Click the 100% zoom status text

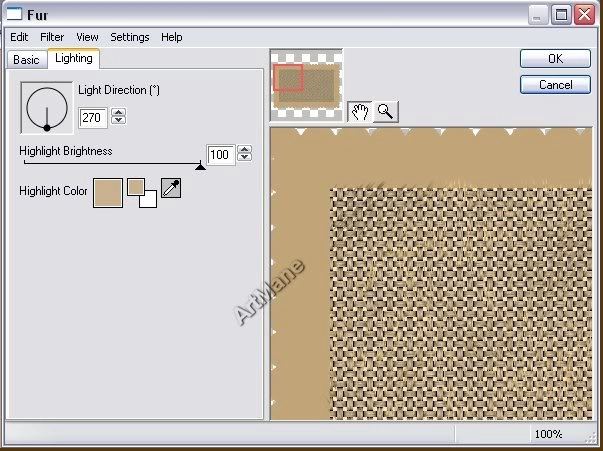pos(548,434)
